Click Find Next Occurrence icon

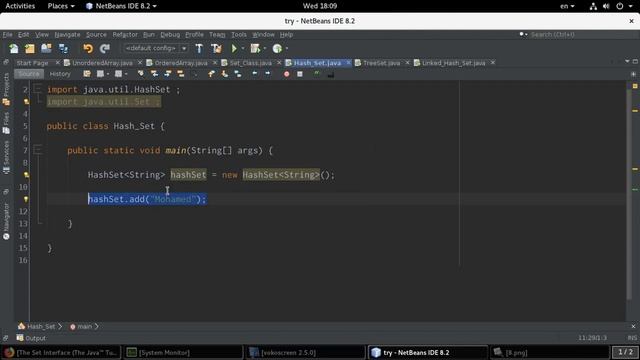point(167,74)
